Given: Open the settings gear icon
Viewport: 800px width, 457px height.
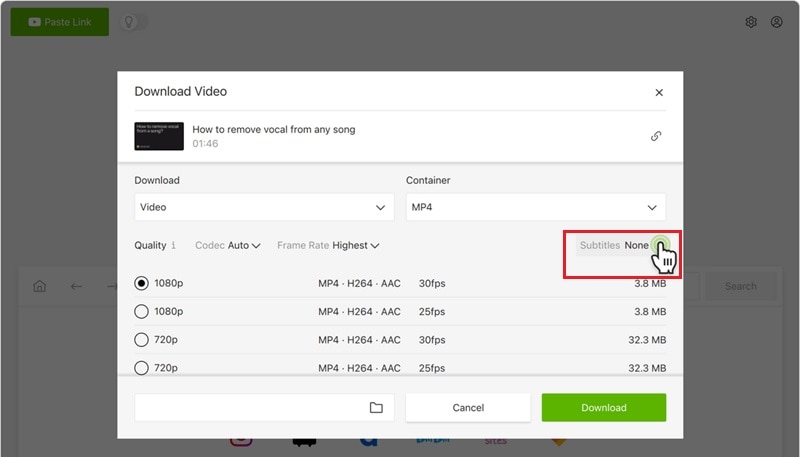Looking at the screenshot, I should point(751,22).
